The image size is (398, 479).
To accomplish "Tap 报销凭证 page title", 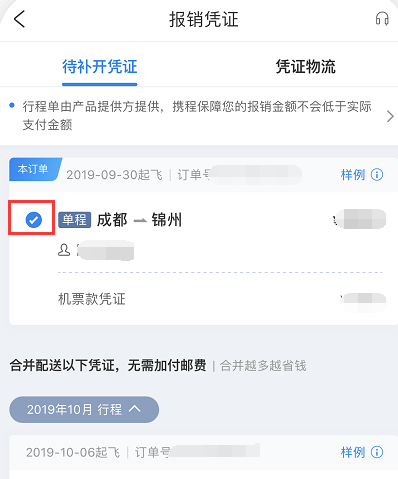I will pyautogui.click(x=204, y=19).
